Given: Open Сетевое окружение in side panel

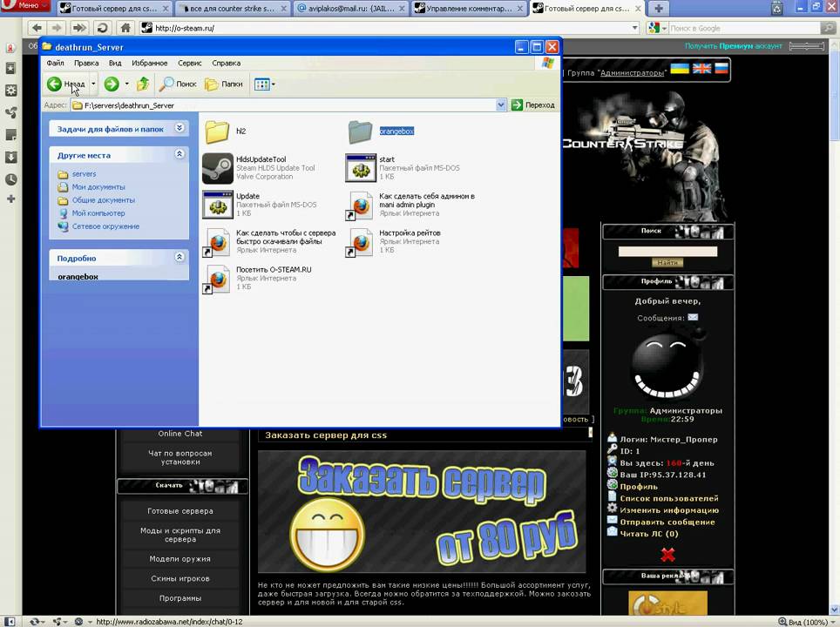Looking at the screenshot, I should coord(105,226).
